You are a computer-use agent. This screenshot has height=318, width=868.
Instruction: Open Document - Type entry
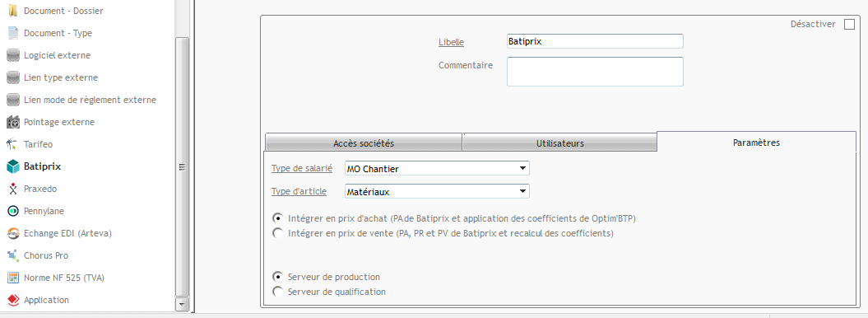(58, 33)
